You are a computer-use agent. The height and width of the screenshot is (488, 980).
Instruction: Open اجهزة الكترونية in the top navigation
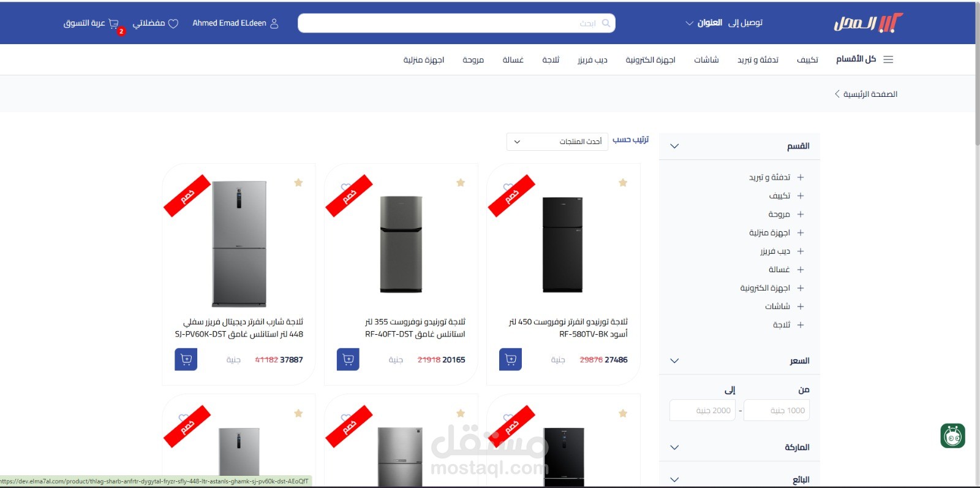pos(650,59)
